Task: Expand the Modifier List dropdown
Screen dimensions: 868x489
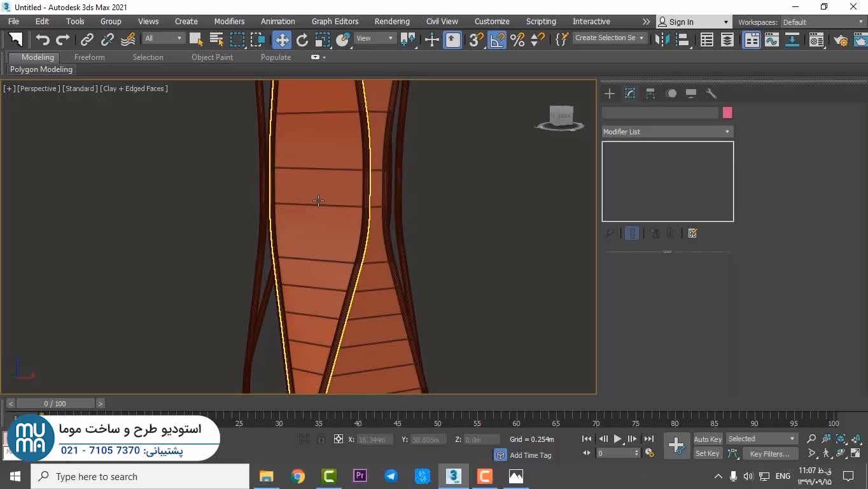Action: [x=667, y=132]
